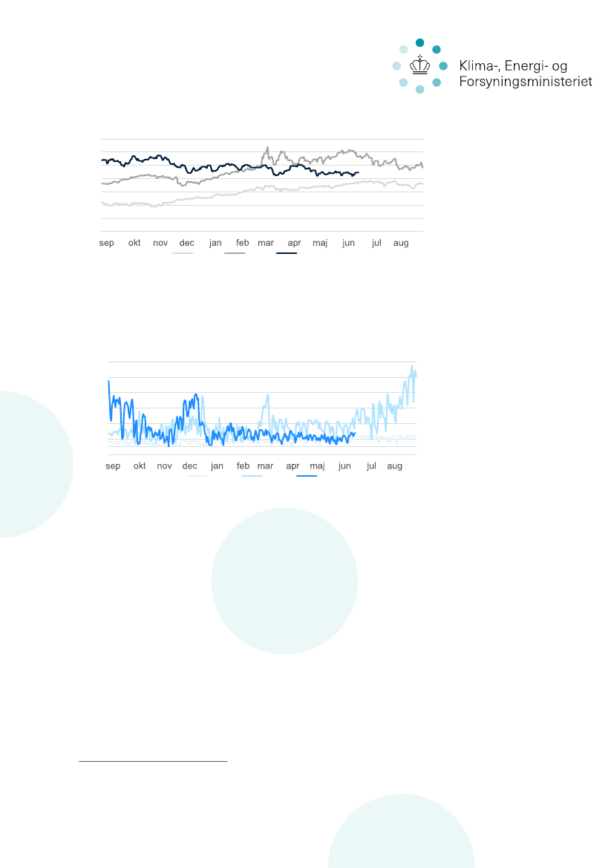Click the footnote separator line

coord(152,761)
